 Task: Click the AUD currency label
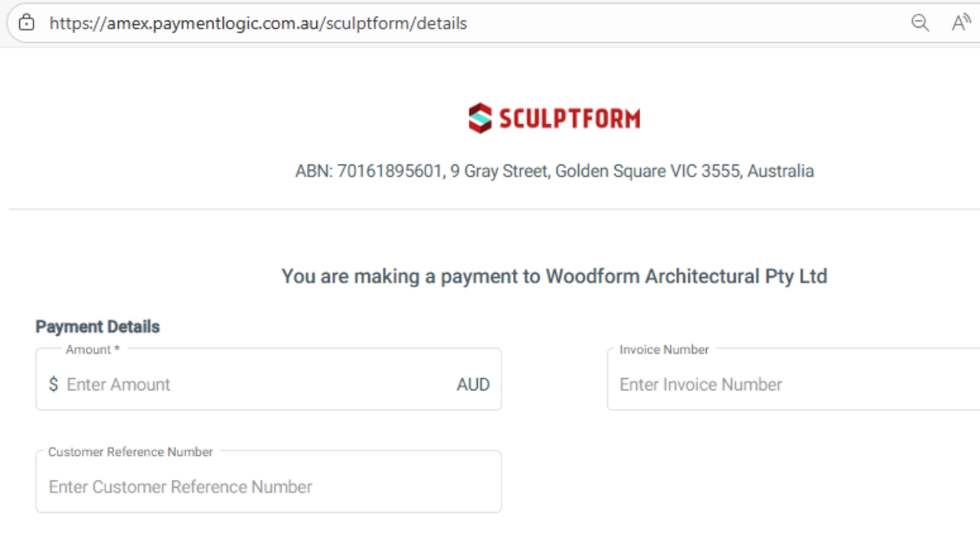point(473,384)
